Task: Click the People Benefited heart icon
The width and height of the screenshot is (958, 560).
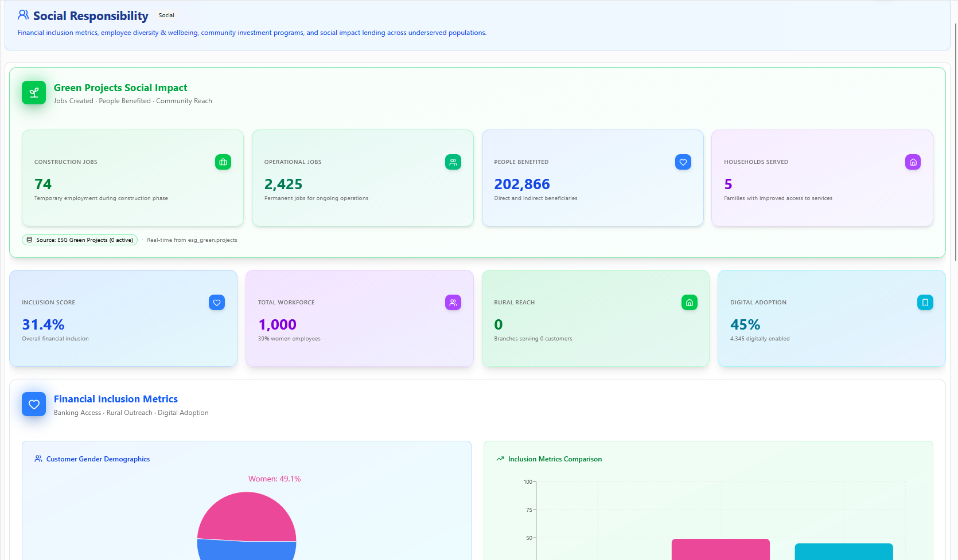Action: 683,162
